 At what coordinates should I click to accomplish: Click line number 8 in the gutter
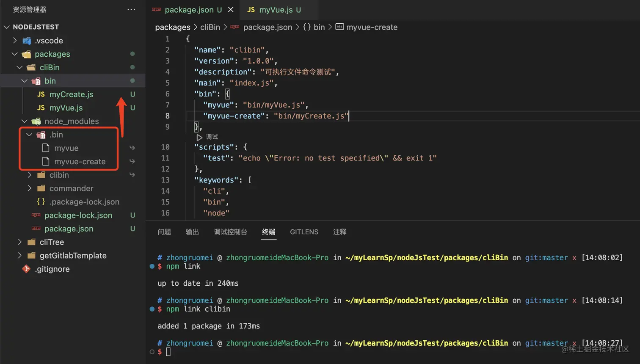pyautogui.click(x=167, y=116)
